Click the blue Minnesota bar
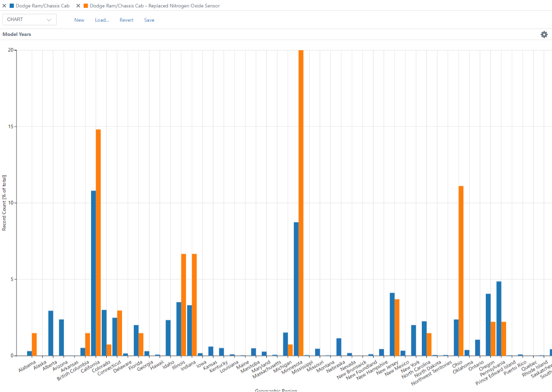Image resolution: width=552 pixels, height=392 pixels. [296, 289]
